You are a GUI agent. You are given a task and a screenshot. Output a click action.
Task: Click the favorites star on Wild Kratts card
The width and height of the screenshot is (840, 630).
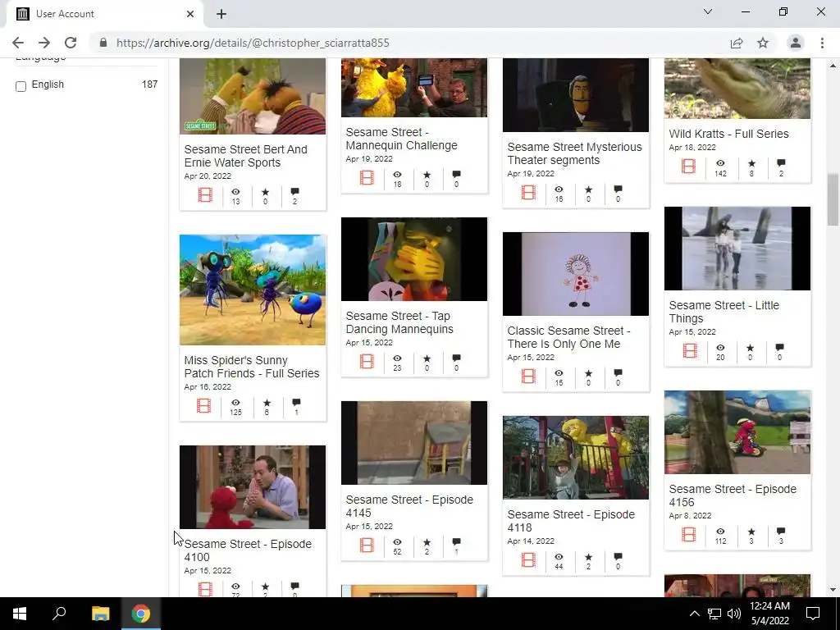point(751,163)
